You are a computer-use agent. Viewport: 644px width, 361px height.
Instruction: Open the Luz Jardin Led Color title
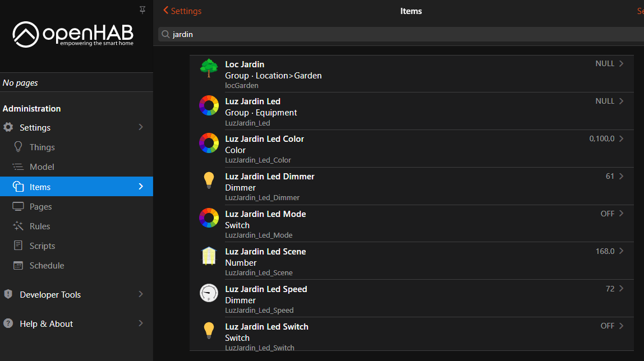pyautogui.click(x=265, y=139)
